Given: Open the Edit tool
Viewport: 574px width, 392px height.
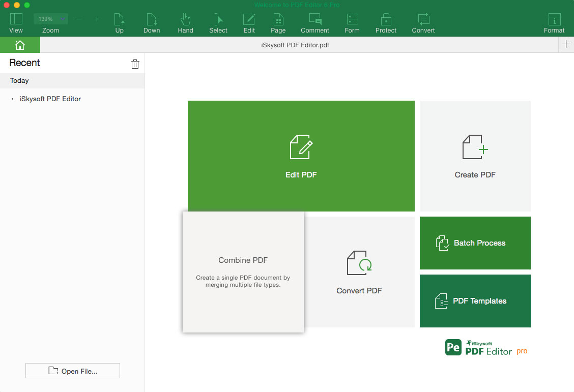Looking at the screenshot, I should (x=249, y=23).
